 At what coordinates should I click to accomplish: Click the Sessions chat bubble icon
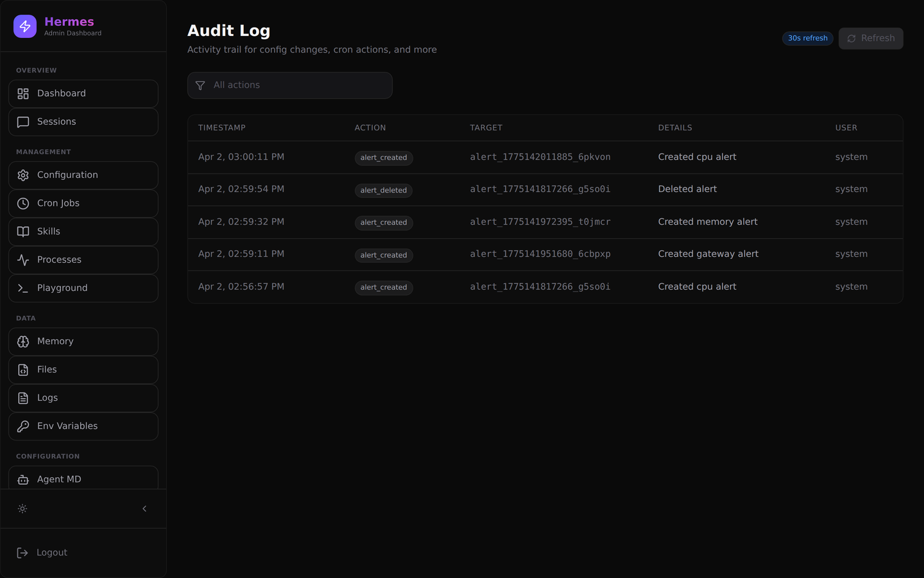[23, 122]
